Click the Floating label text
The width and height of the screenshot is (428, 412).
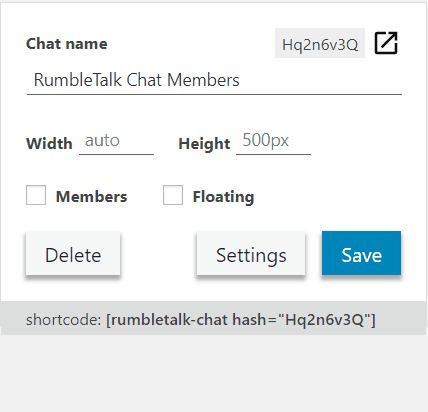click(x=223, y=196)
